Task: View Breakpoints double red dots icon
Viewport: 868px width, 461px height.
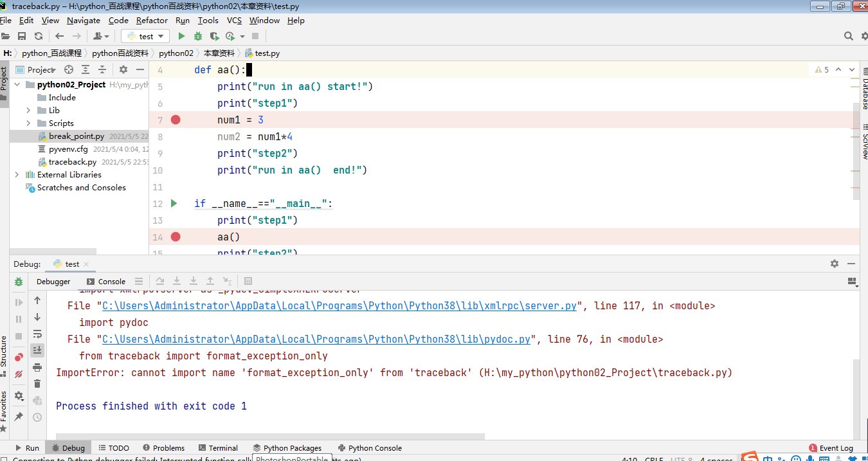Action: click(19, 357)
